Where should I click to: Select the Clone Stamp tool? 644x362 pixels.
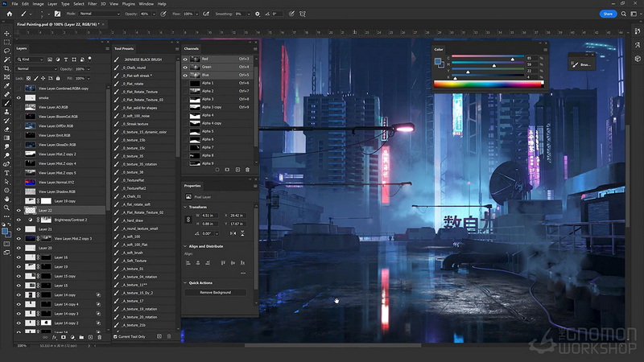point(6,112)
